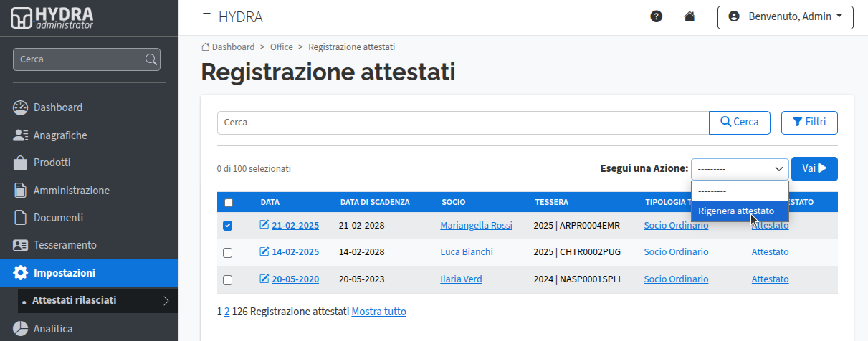Click the breadcrumb home icon
868x341 pixels.
pos(206,47)
